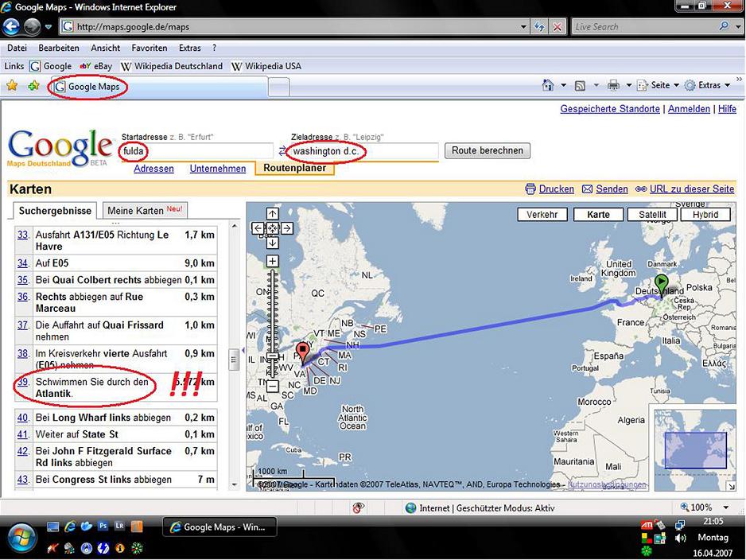This screenshot has height=560, width=746.
Task: Swap start and destination addresses icon
Action: tap(282, 151)
